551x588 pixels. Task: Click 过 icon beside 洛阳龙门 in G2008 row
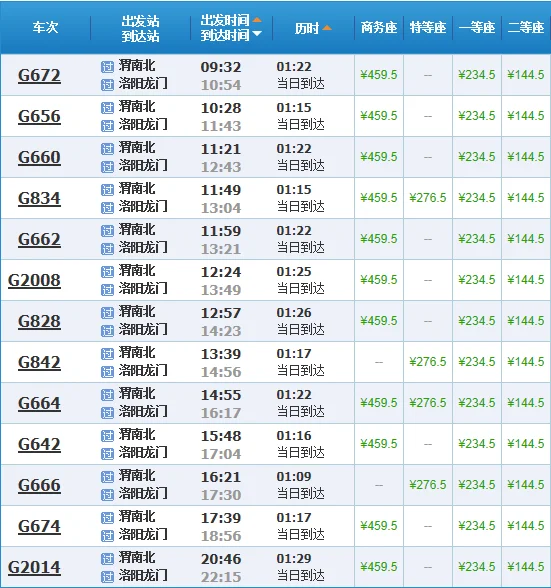107,290
